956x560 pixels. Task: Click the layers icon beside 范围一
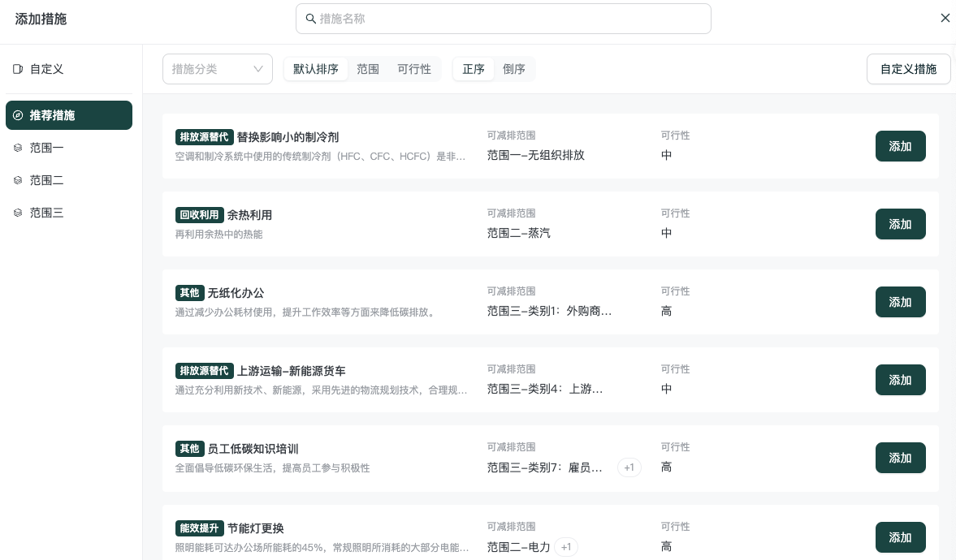pos(18,148)
